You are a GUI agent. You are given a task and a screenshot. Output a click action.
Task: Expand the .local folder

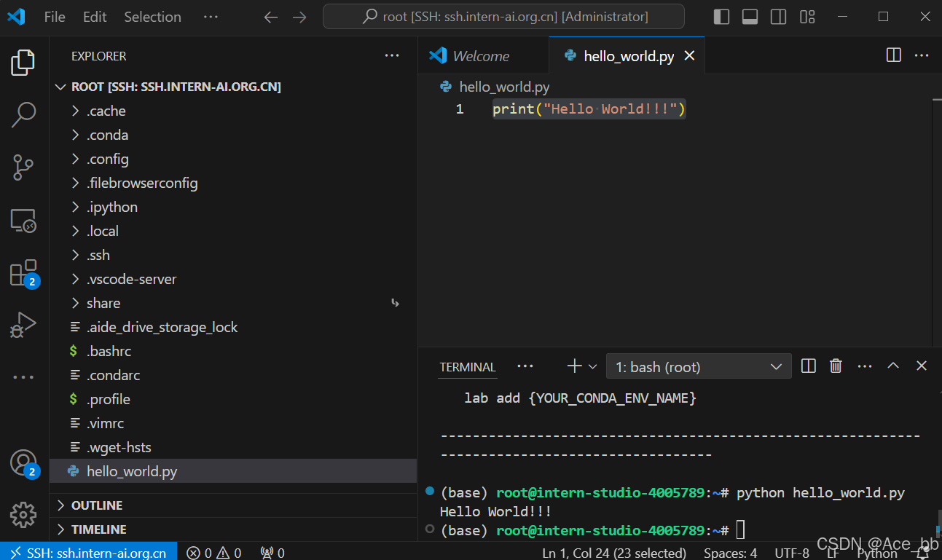[x=233, y=231]
